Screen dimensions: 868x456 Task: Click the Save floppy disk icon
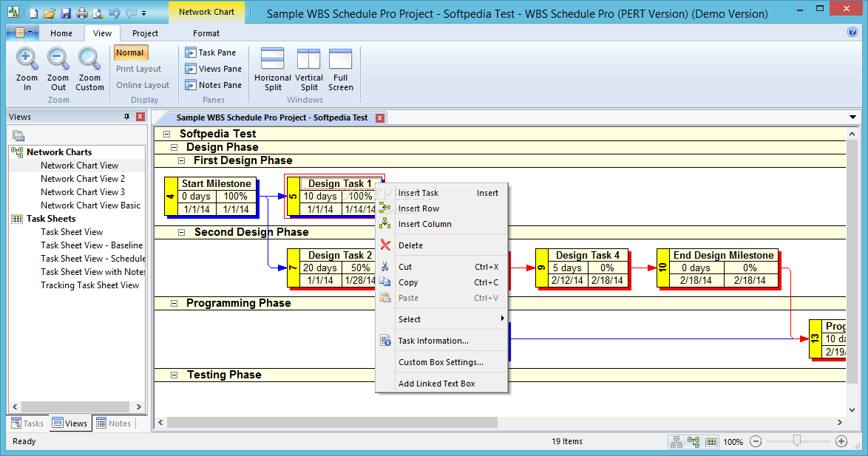(66, 13)
